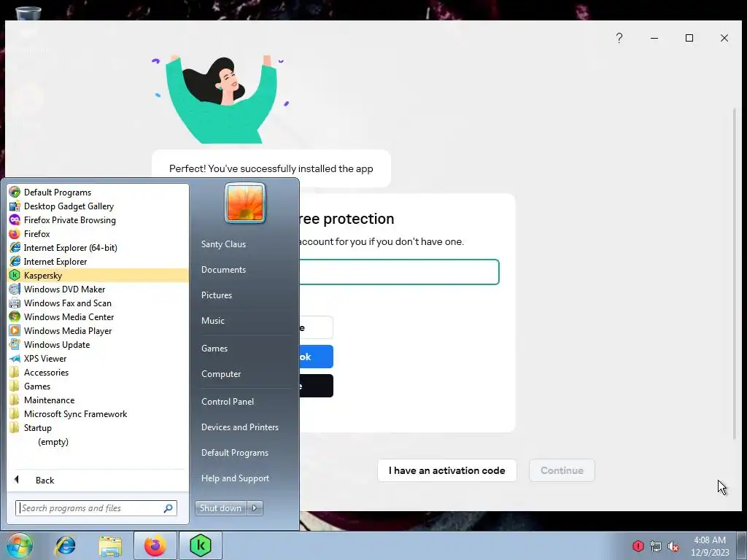Click the red security alert tray icon

638,546
